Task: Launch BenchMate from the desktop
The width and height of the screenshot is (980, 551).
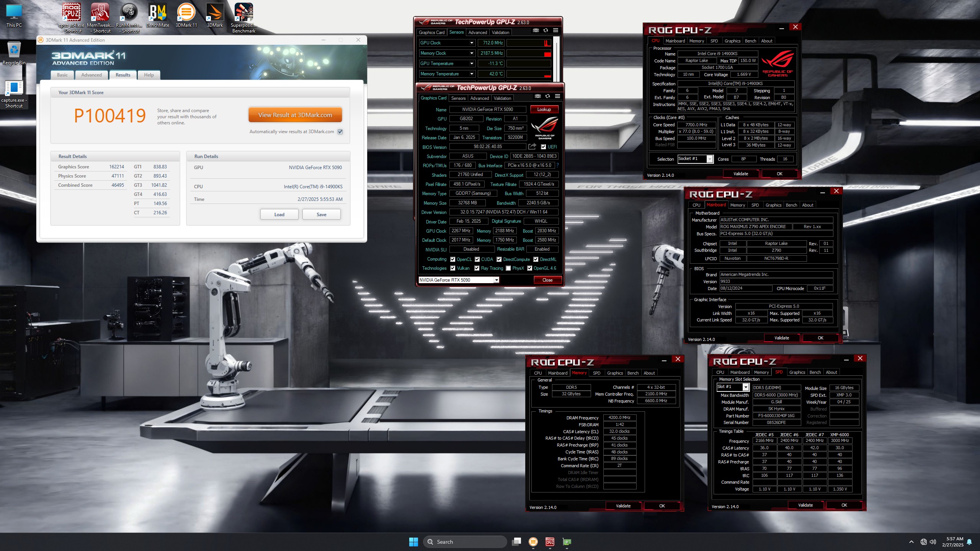Action: 158,16
